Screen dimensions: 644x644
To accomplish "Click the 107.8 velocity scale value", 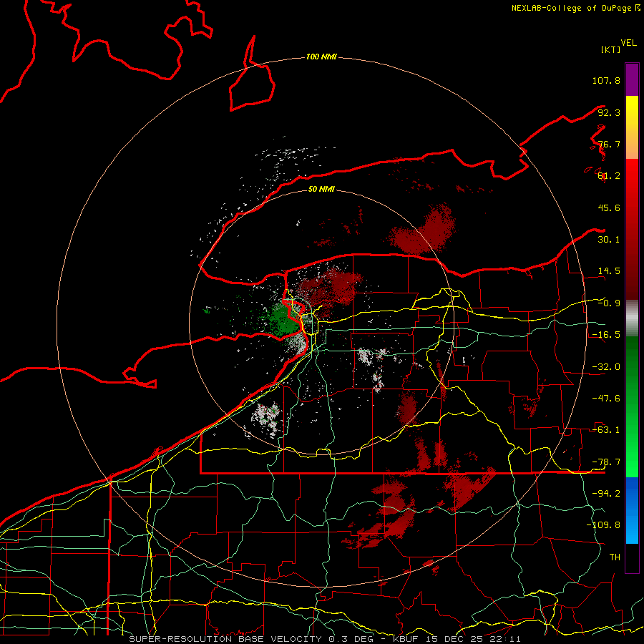I will (x=606, y=80).
